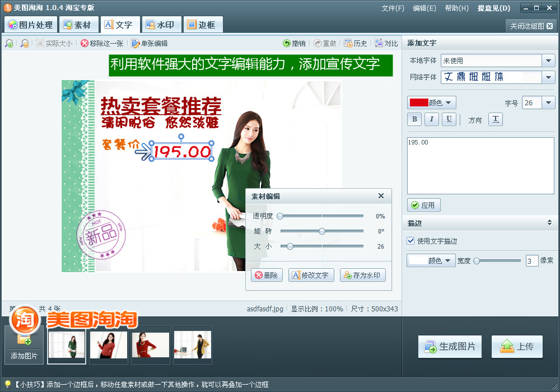Click the 上传 upload button
560x392 pixels.
pyautogui.click(x=517, y=346)
